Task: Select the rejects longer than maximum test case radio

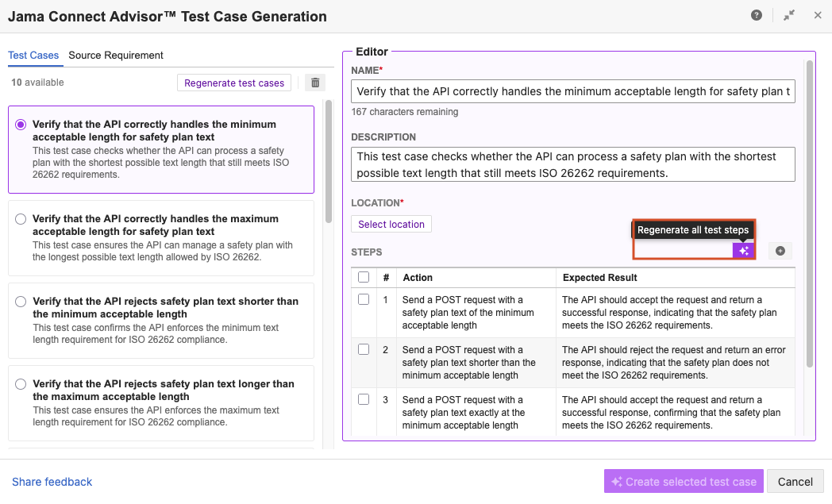Action: click(x=21, y=384)
